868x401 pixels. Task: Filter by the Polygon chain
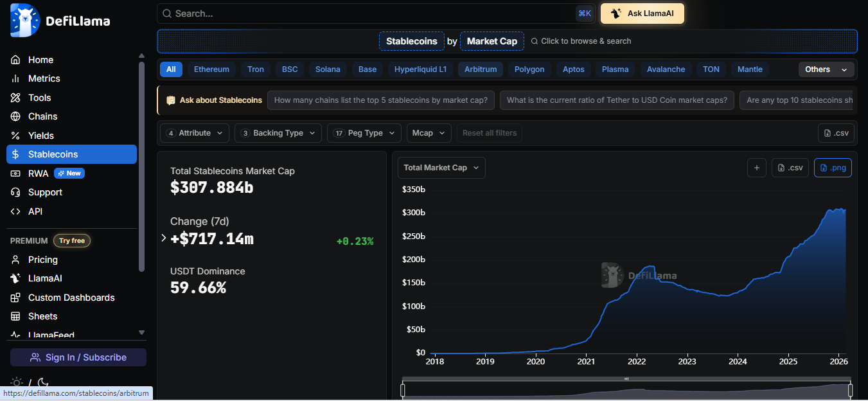pyautogui.click(x=529, y=69)
